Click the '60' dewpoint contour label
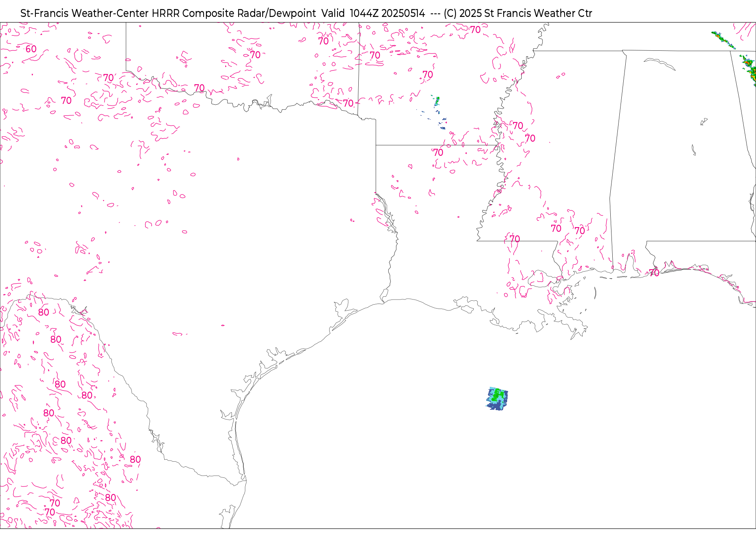This screenshot has height=551, width=756. click(x=31, y=49)
